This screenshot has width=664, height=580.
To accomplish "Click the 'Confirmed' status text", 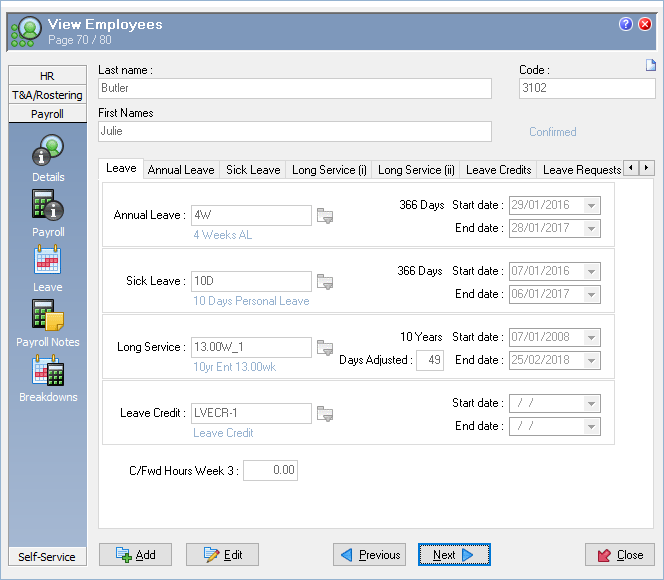I will (553, 132).
